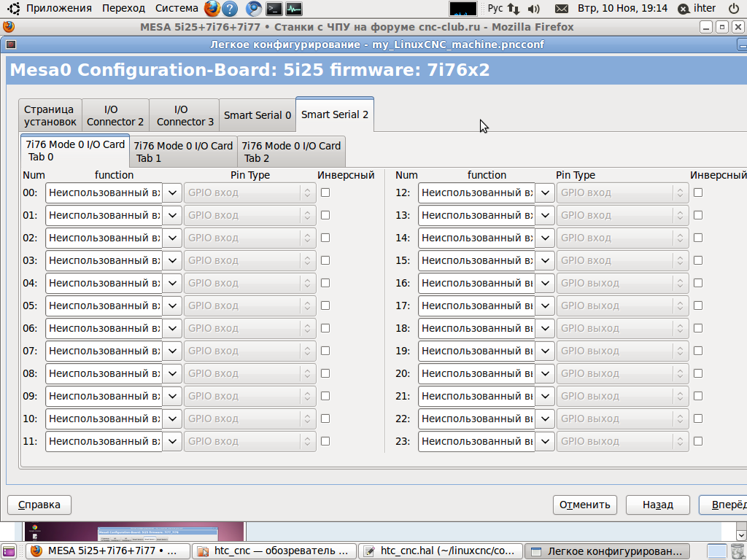Open the help icon in top panel
The image size is (747, 560).
[230, 9]
